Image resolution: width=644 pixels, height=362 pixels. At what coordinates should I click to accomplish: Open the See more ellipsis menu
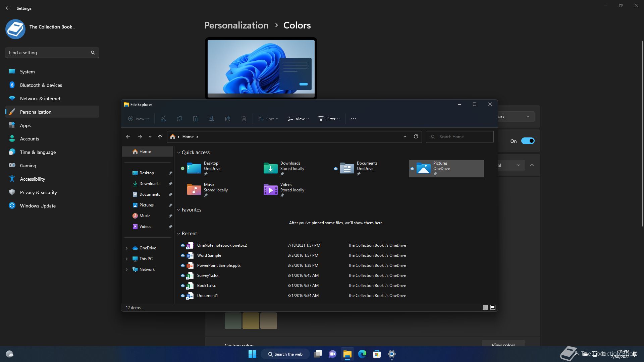[354, 119]
